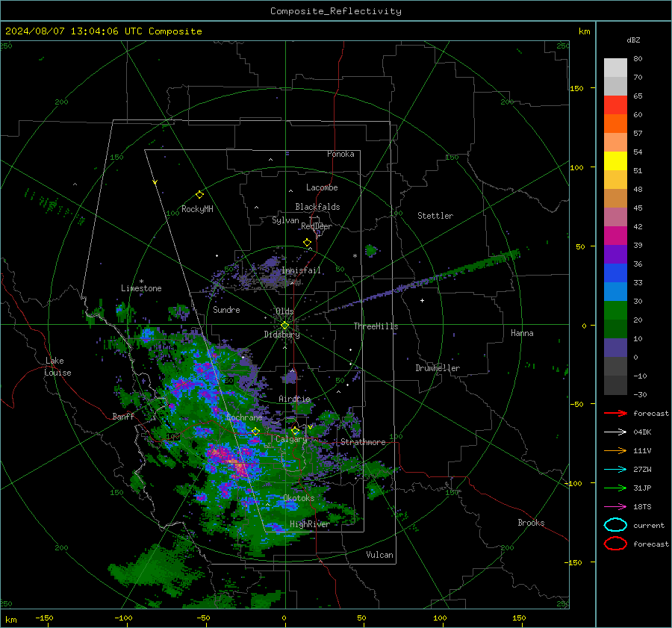Click the 18TS legend text
672x628 pixels.
(x=642, y=507)
